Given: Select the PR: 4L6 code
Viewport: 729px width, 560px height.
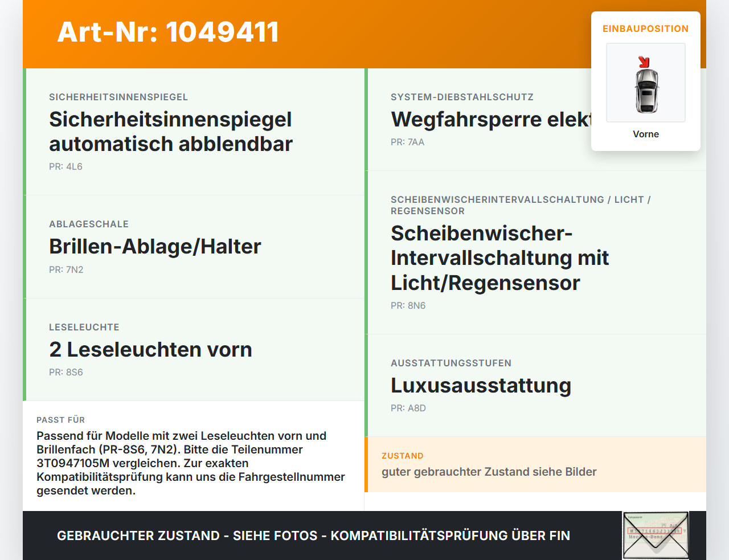Looking at the screenshot, I should (65, 166).
